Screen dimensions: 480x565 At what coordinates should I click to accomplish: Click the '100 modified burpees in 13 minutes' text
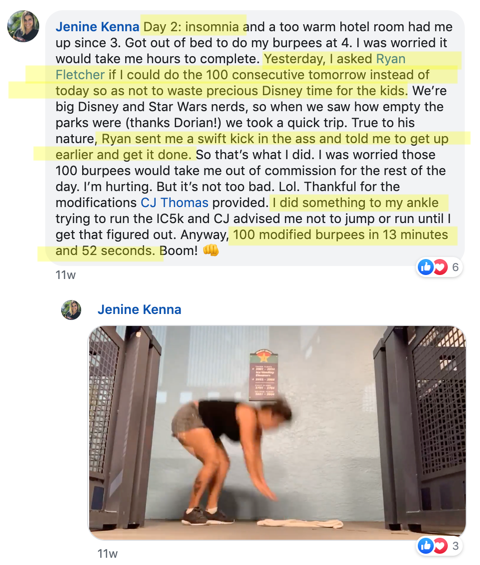coord(341,235)
